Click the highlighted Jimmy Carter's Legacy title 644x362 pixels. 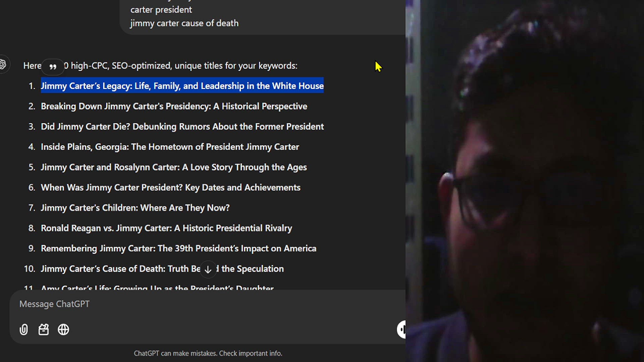click(182, 86)
